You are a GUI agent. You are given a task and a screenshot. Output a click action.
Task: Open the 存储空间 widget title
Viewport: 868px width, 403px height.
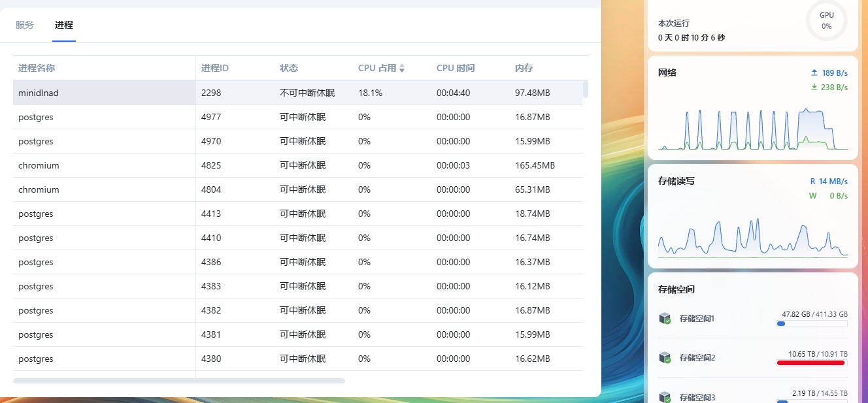[676, 289]
